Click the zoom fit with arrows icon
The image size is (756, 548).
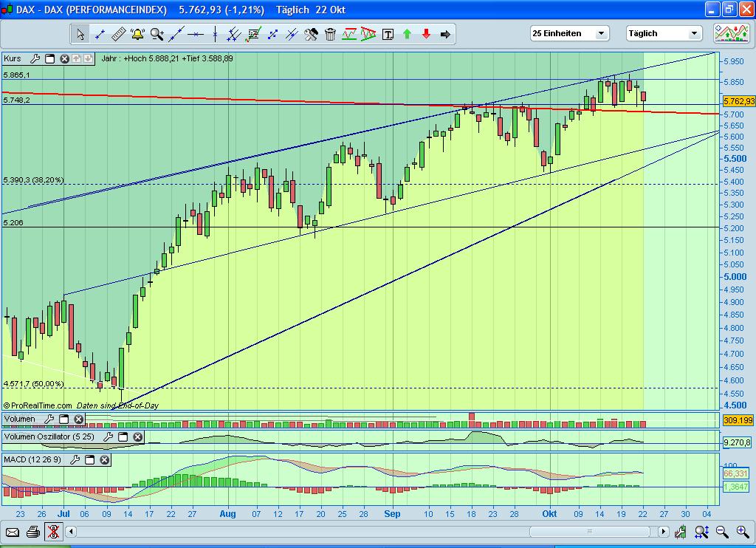[x=701, y=532]
